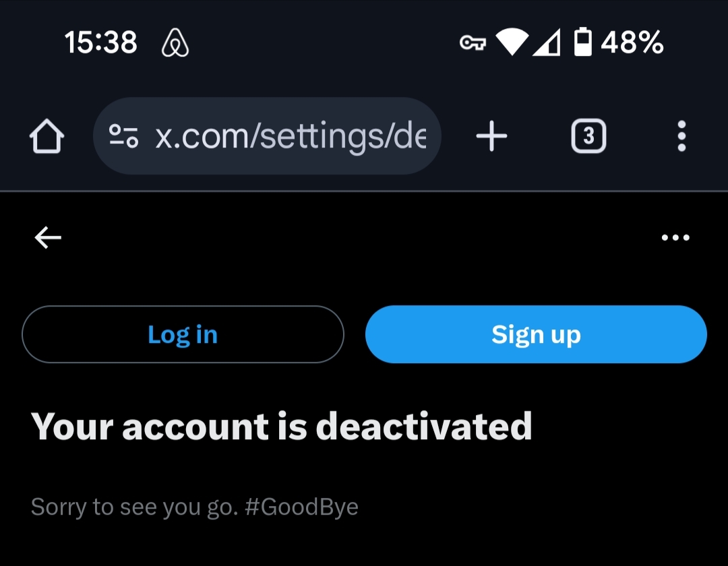Open the browser's vertical three-dot menu
728x566 pixels.
tap(681, 136)
